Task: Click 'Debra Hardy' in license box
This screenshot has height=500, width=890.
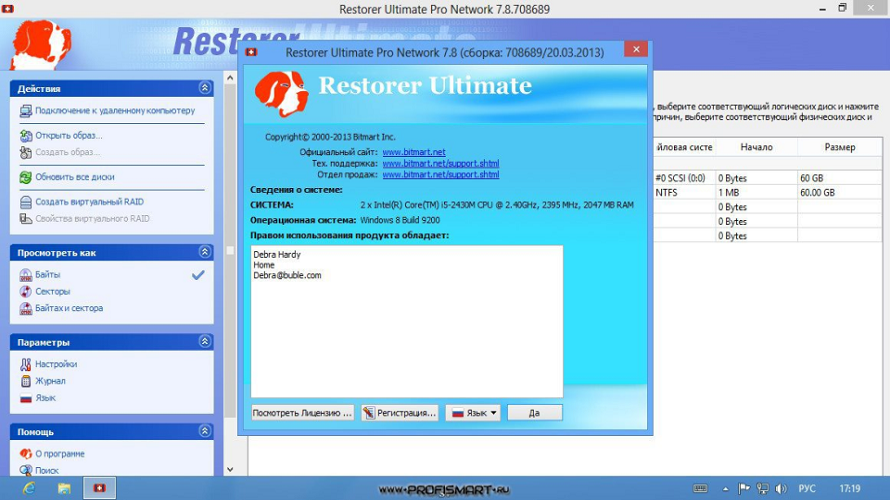Action: [277, 255]
